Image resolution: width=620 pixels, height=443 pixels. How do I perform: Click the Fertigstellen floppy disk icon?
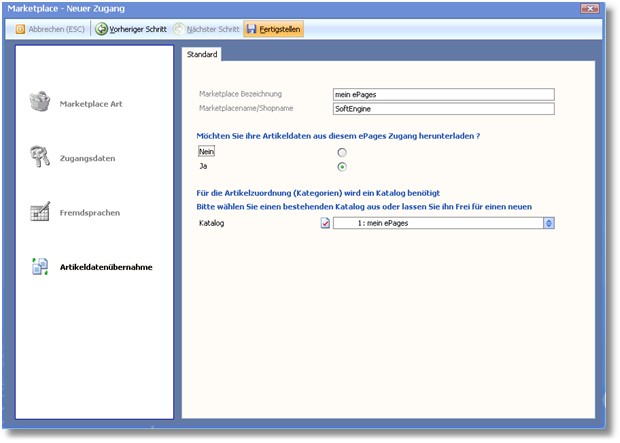(251, 29)
